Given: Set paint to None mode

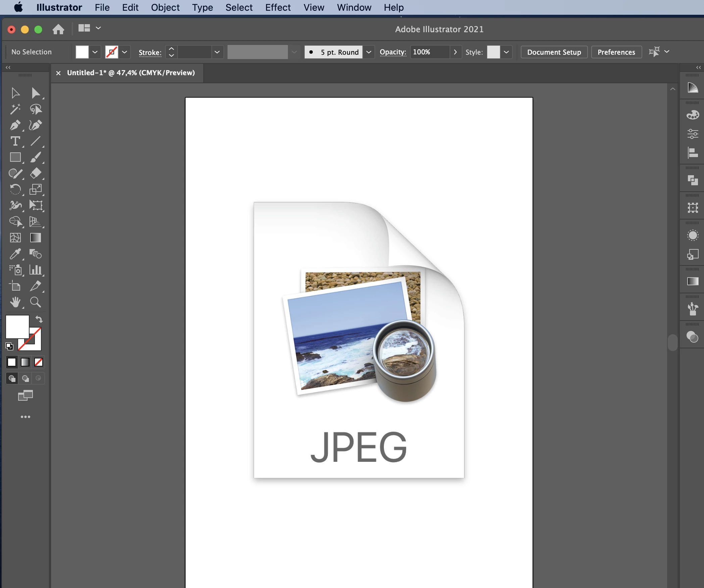Looking at the screenshot, I should click(x=39, y=362).
